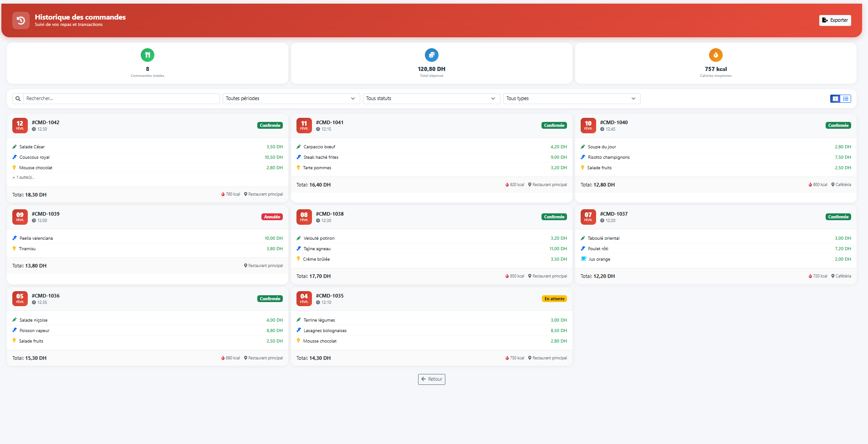
Task: Switch to list view layout
Action: coord(846,99)
